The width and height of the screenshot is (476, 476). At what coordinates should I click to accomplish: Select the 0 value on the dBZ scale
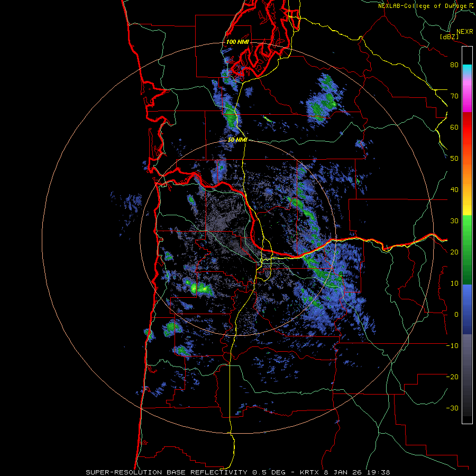point(456,315)
